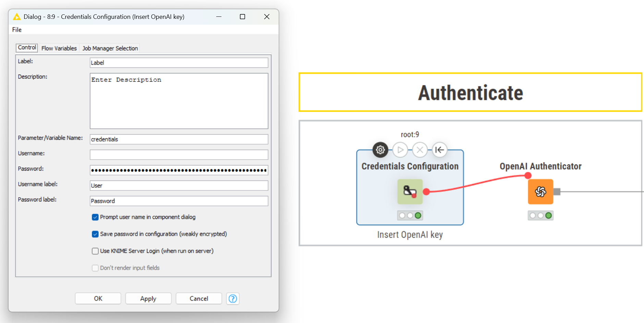The image size is (644, 323).
Task: Open help with the question mark button
Action: tap(233, 299)
